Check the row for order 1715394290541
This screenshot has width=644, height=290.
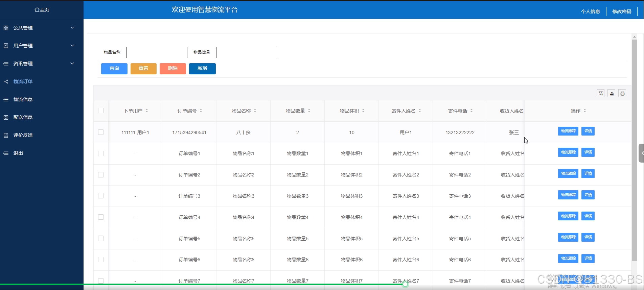[101, 132]
